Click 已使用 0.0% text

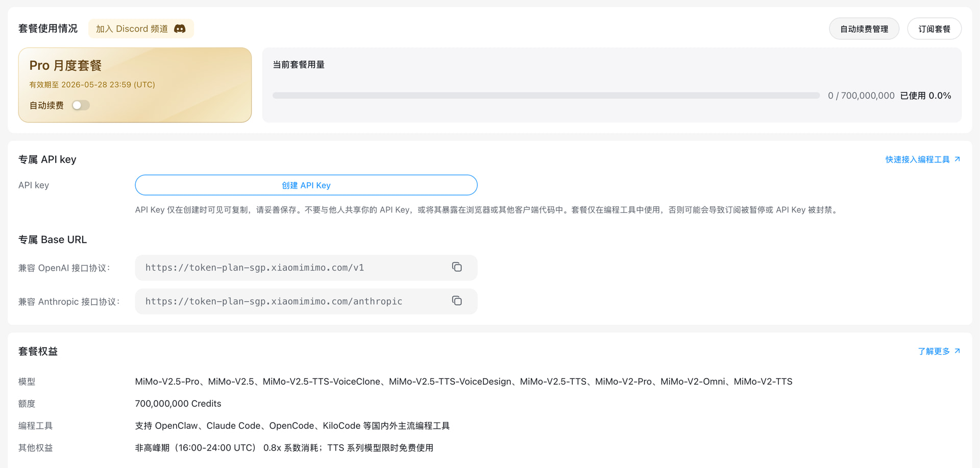[x=925, y=95]
